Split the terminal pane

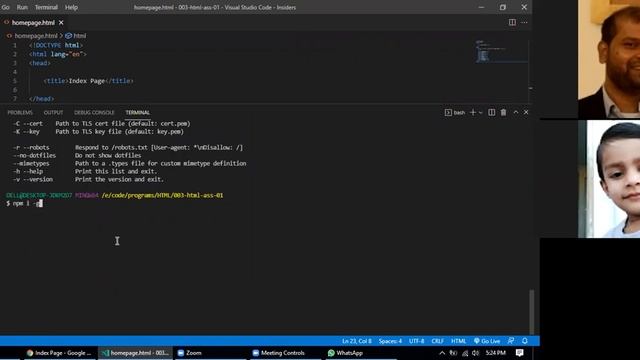click(x=491, y=112)
